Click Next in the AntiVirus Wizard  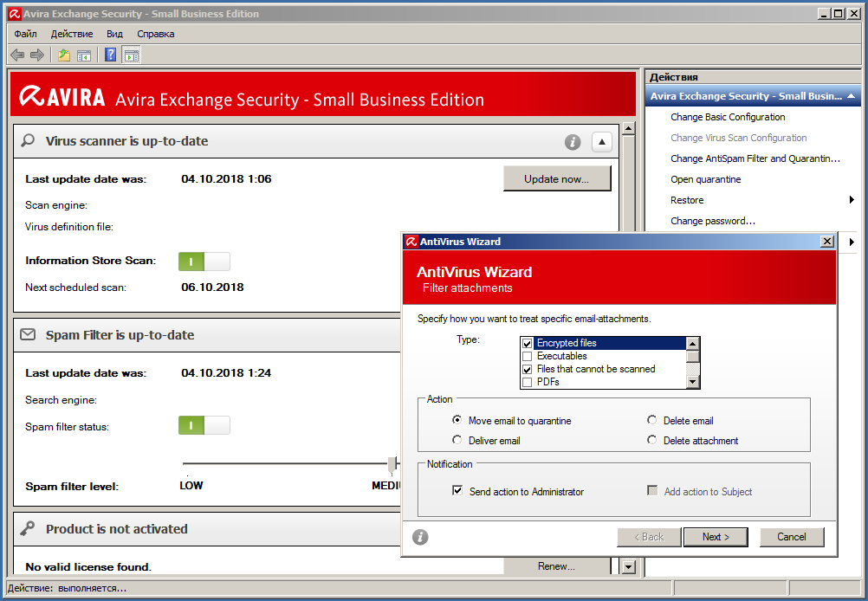pos(716,537)
